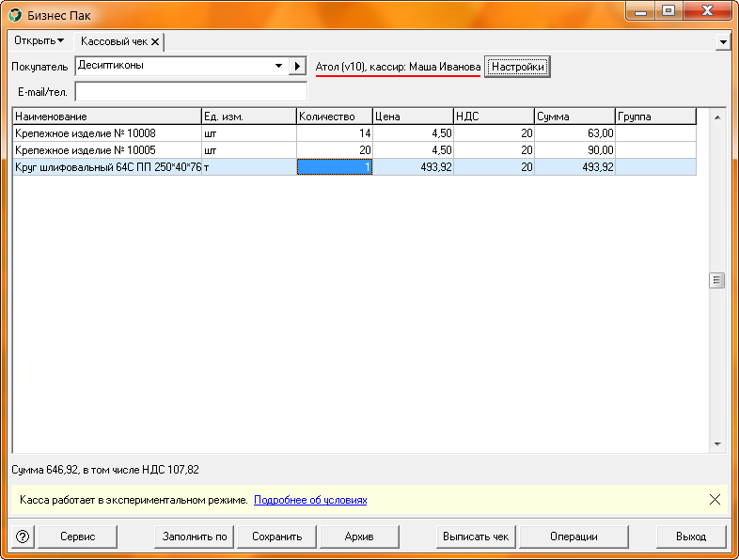Expand the tab list arrow at top right

click(x=722, y=42)
